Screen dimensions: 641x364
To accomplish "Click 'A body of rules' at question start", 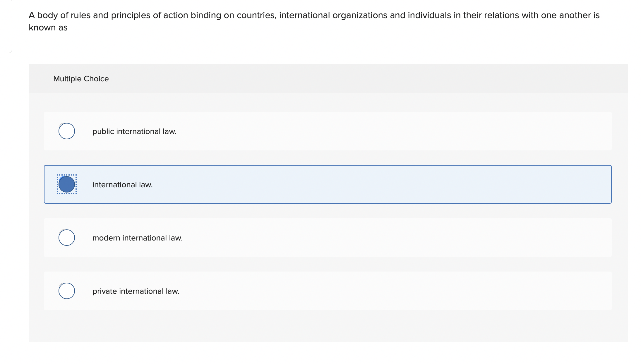I will tap(59, 15).
